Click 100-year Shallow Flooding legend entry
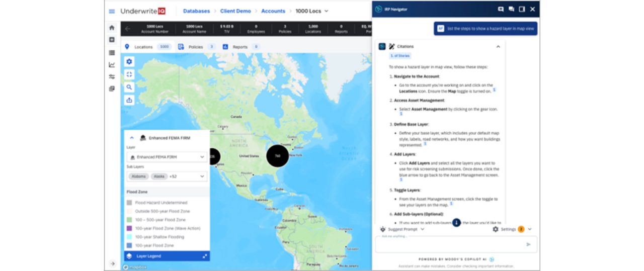Screen dimensions: 644x271 click(159, 237)
